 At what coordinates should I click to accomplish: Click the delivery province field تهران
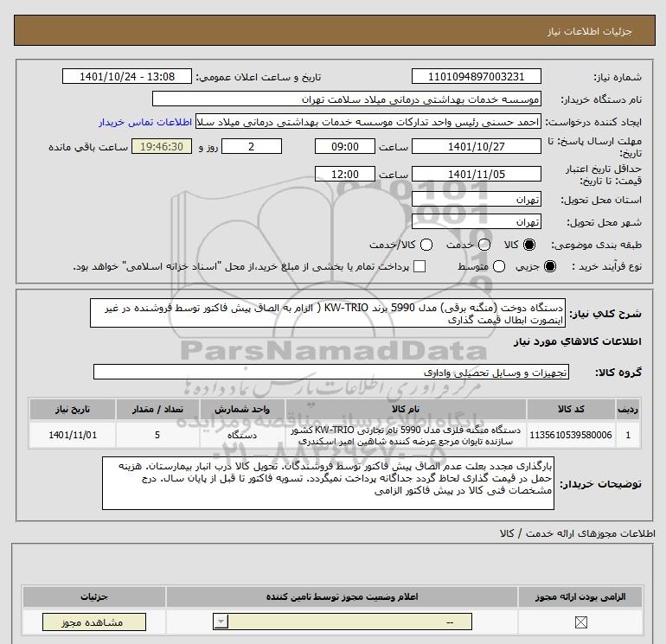tap(476, 199)
